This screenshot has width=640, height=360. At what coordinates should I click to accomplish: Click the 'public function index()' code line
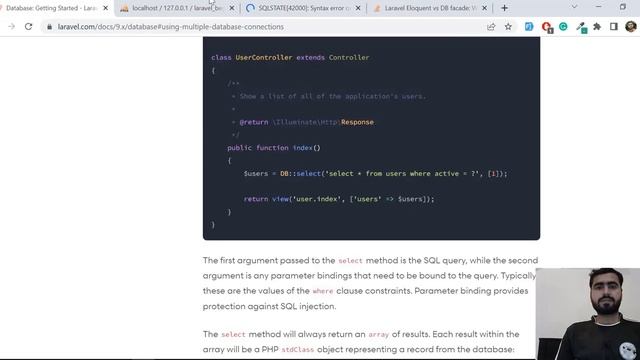click(274, 148)
